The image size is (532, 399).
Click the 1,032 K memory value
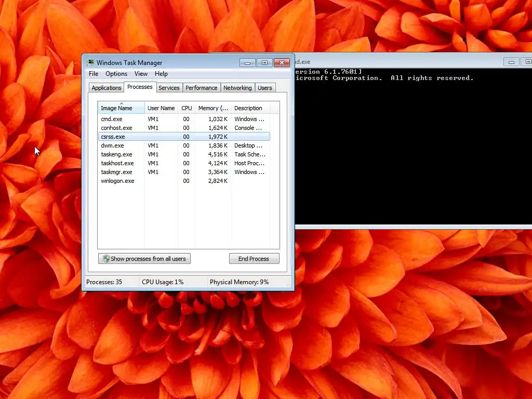pos(218,119)
